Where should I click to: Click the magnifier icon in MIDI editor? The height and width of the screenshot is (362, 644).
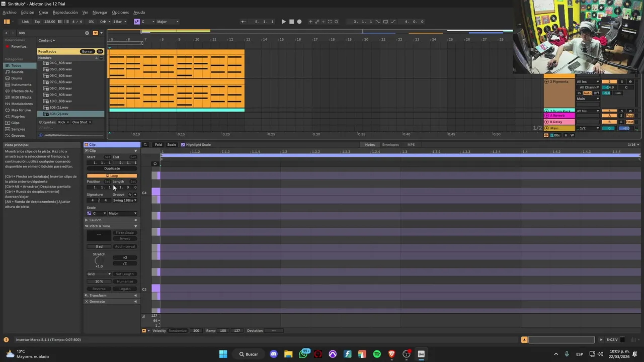pos(145,145)
